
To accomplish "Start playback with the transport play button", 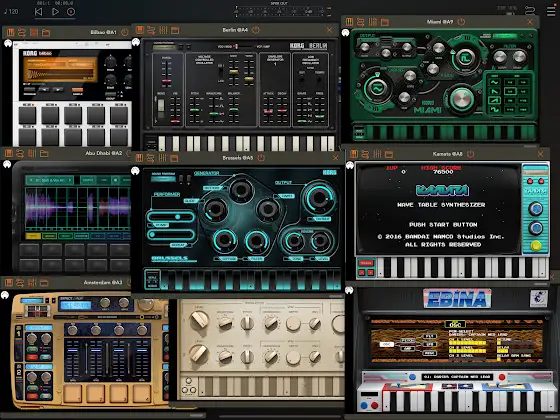I will (55, 12).
